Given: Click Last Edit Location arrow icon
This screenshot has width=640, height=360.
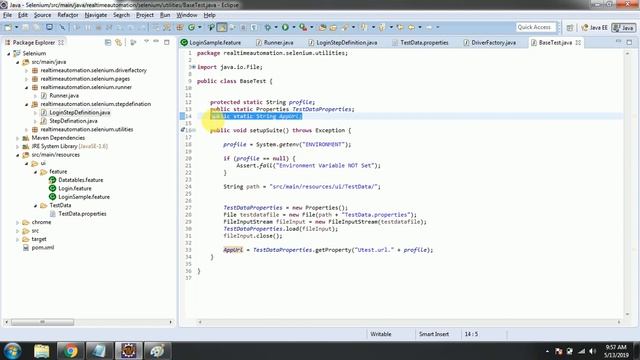Looking at the screenshot, I should click(x=400, y=27).
